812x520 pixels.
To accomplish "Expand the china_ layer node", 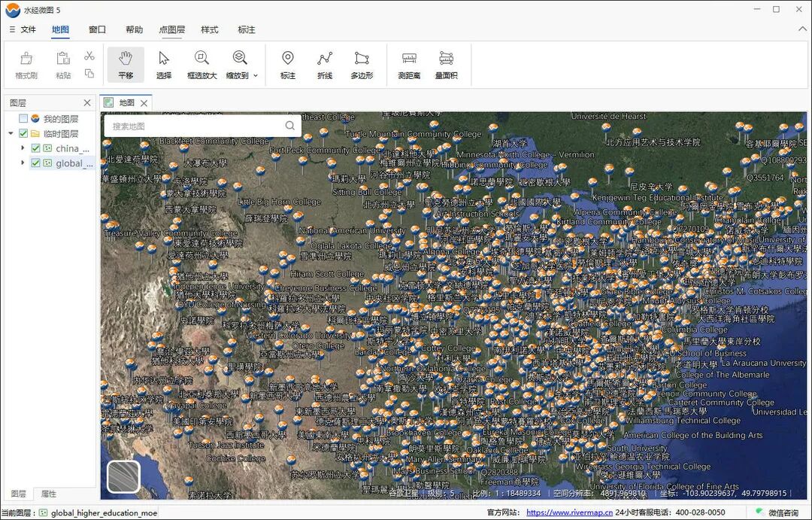I will click(x=23, y=148).
